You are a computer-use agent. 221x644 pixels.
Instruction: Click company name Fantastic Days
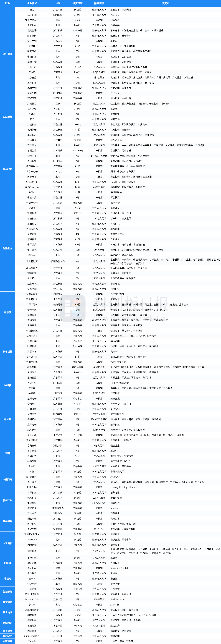(32, 599)
